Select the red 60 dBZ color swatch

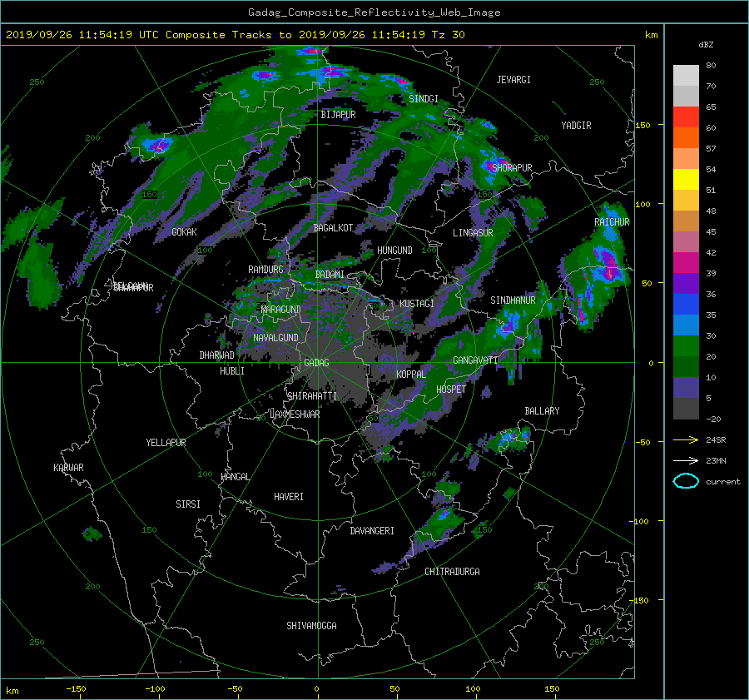click(686, 117)
